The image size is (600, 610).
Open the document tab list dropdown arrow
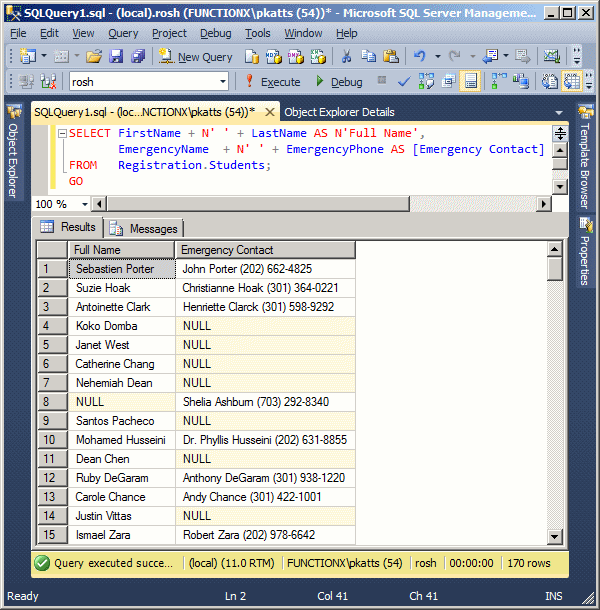(559, 113)
